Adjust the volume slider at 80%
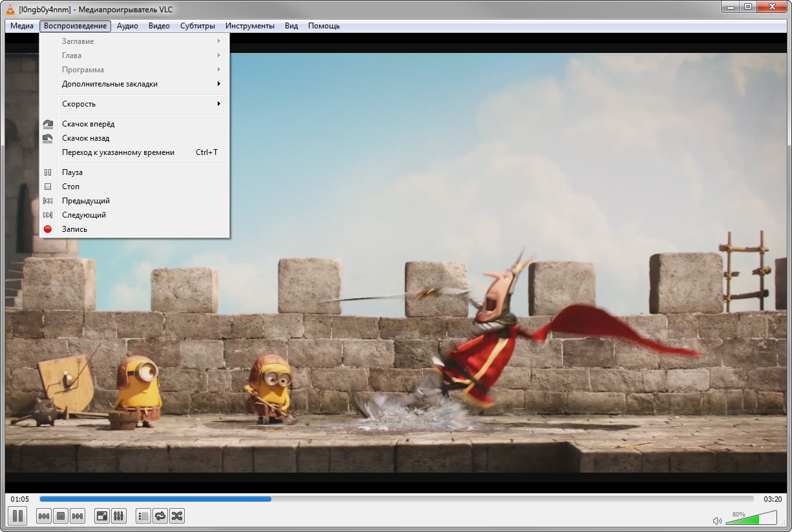792x532 pixels. click(750, 518)
